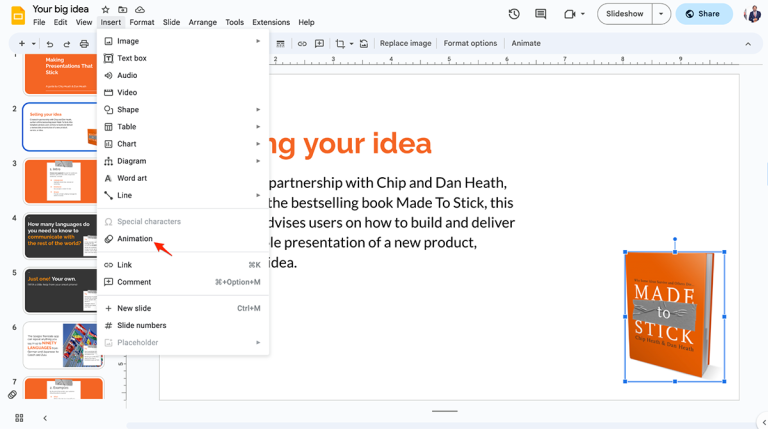Click paperclip icon beside slide 7

tap(12, 394)
